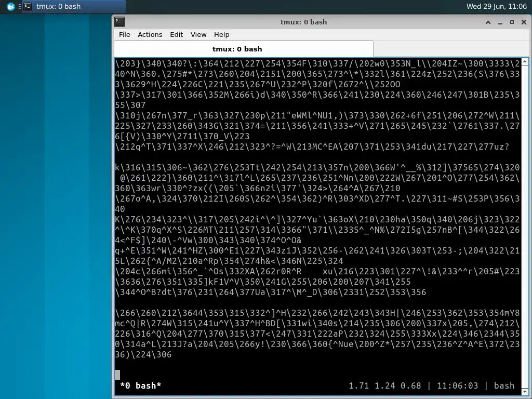
Task: Click the roll-up arrow in the titlebar
Action: click(x=488, y=22)
